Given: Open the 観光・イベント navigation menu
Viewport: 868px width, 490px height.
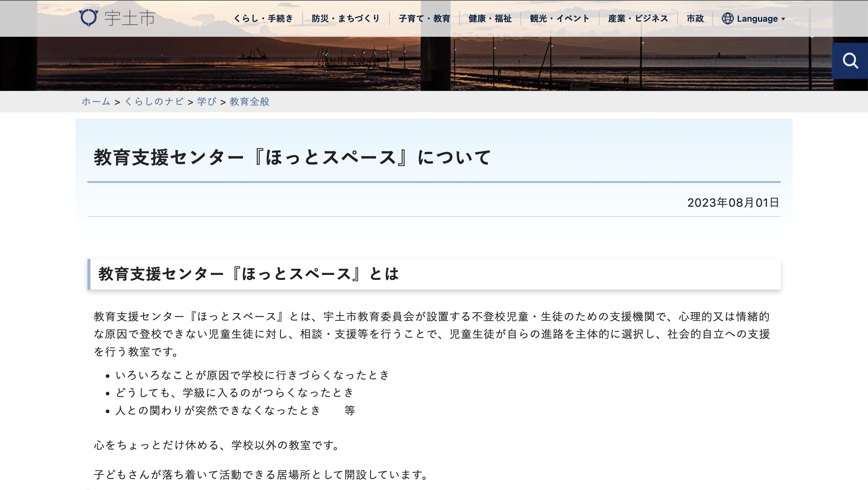Looking at the screenshot, I should 559,19.
